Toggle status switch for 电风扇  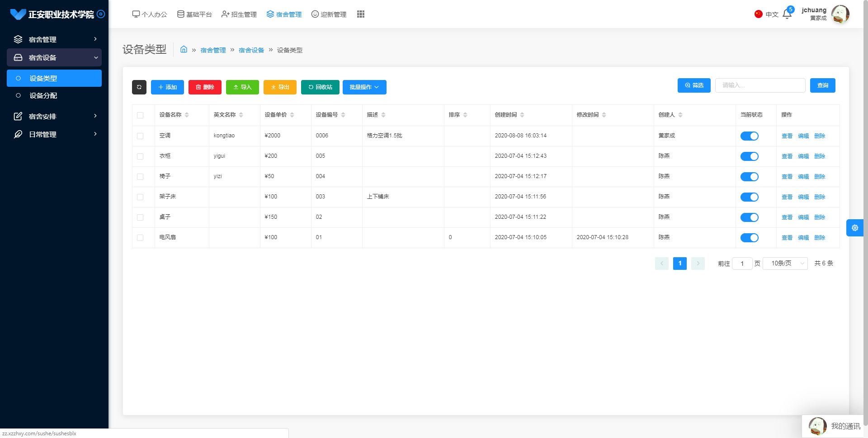pos(749,238)
